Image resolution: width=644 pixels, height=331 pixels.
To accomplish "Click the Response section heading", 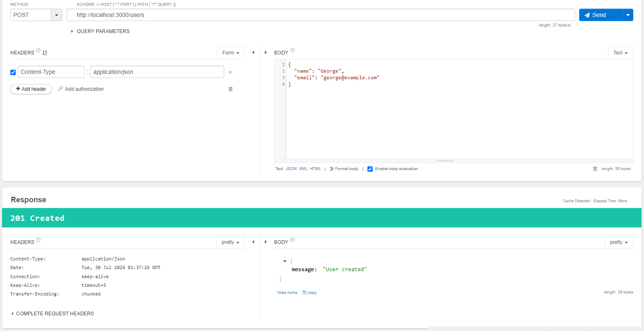I will (x=28, y=200).
